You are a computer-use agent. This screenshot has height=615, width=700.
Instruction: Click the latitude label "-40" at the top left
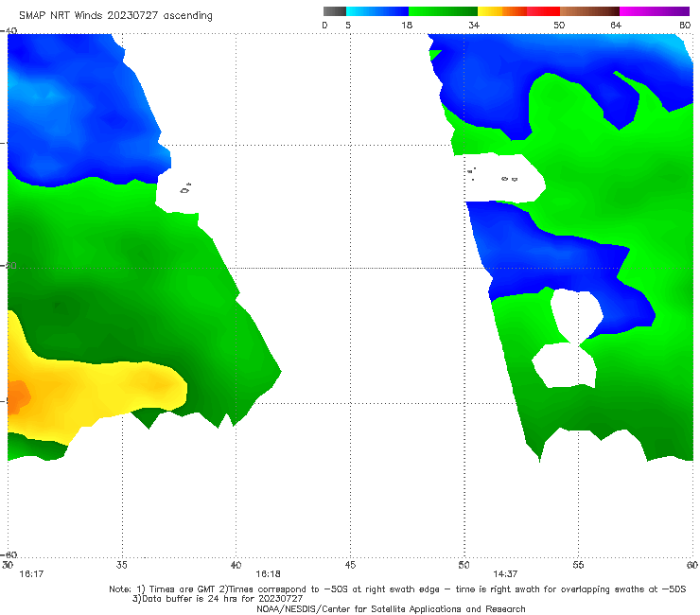[9, 30]
